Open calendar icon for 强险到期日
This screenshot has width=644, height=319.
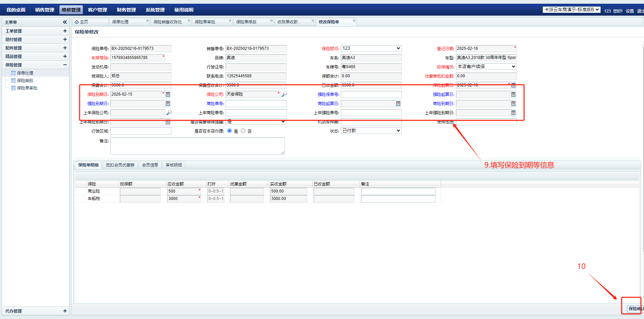[168, 104]
